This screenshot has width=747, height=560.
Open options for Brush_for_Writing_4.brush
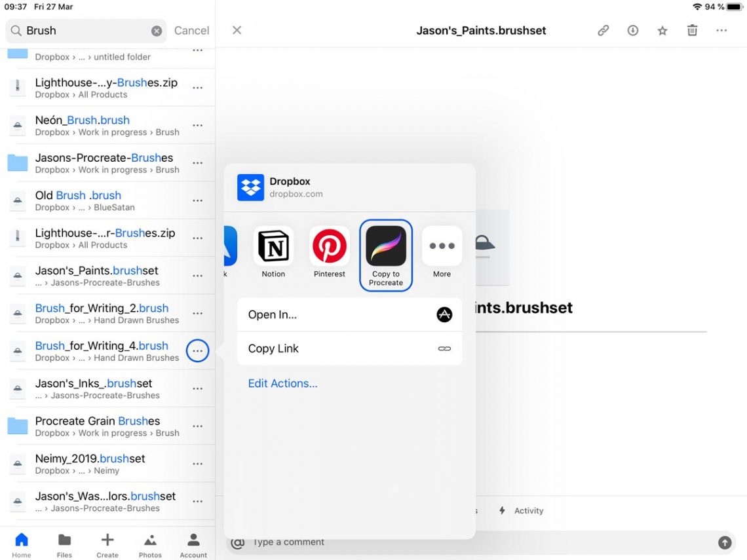197,350
